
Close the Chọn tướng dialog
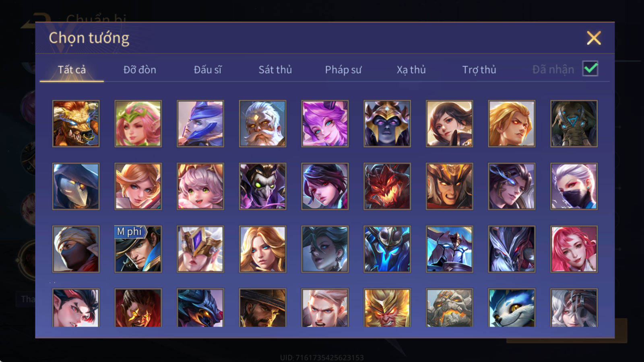click(x=594, y=38)
